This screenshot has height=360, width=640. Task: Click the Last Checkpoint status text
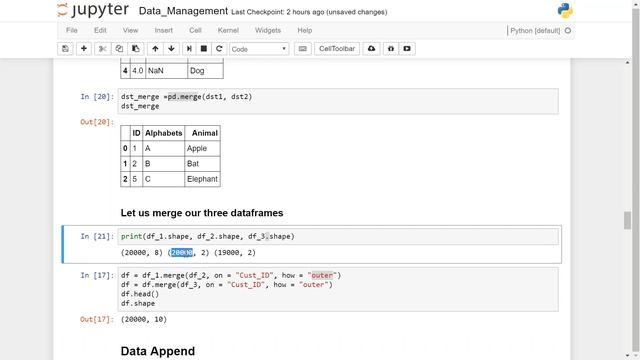309,12
